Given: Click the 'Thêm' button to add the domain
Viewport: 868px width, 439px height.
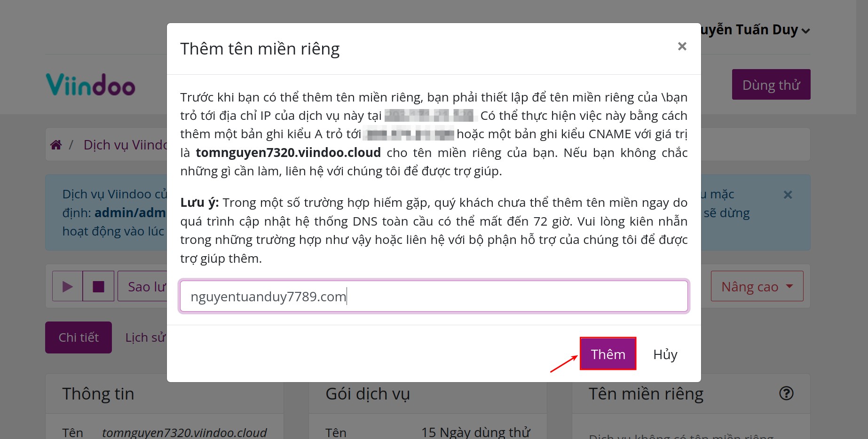Looking at the screenshot, I should pos(608,354).
